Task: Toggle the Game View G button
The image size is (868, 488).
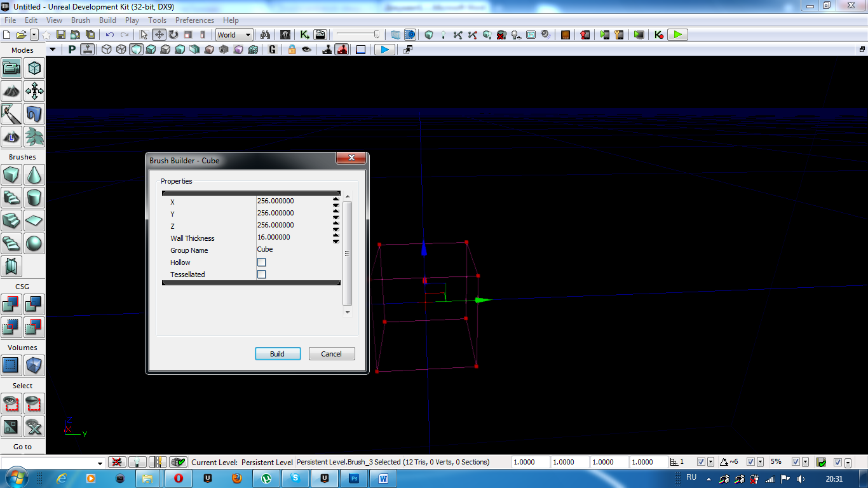Action: point(273,50)
